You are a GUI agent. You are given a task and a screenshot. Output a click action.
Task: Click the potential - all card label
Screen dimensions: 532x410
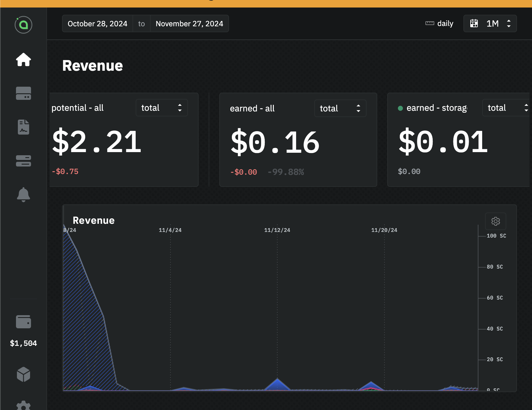click(77, 108)
